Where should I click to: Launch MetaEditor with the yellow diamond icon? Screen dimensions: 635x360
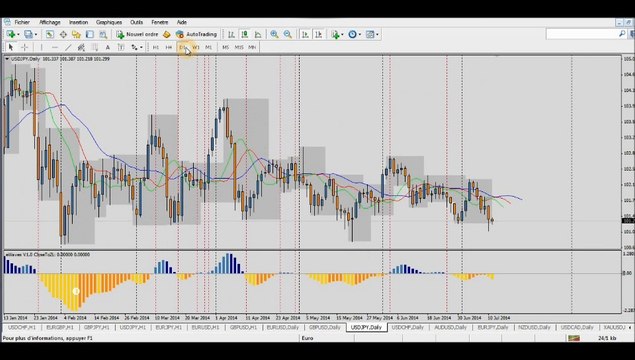pos(166,34)
